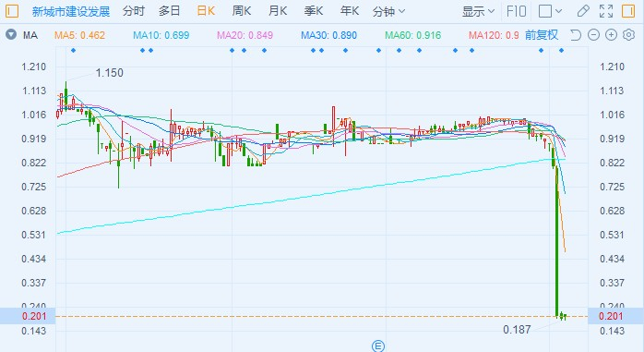Image resolution: width=644 pixels, height=352 pixels.
Task: Click the first blue diamond event marker
Action: click(x=73, y=51)
